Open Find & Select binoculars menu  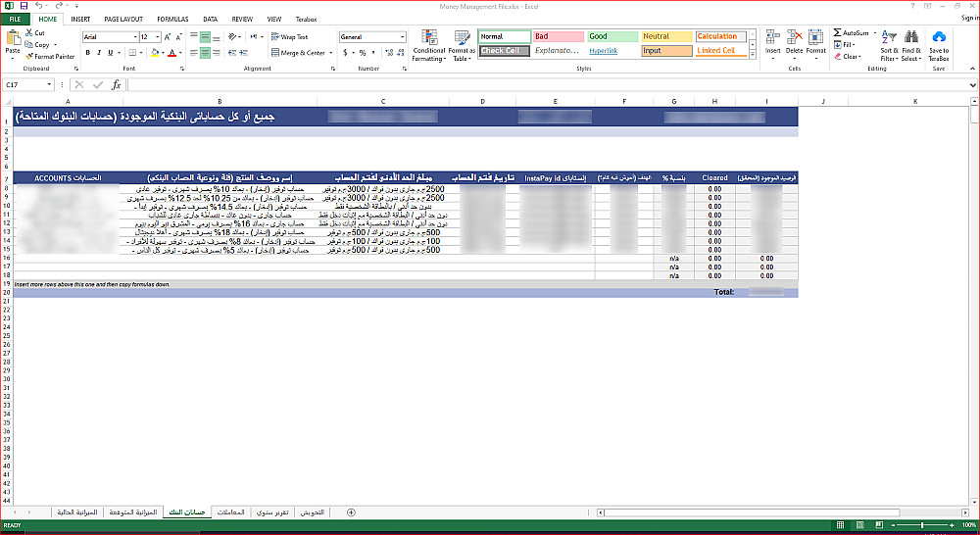coord(911,45)
